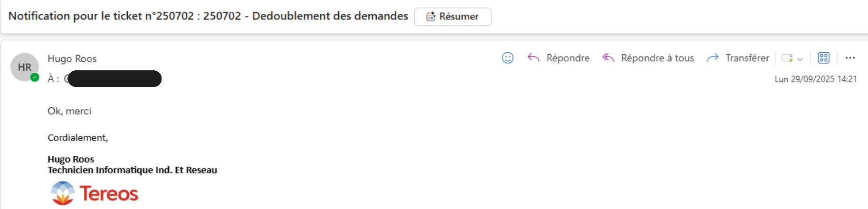Click the redacted recipient in the À field
The width and height of the screenshot is (868, 209).
[x=114, y=79]
